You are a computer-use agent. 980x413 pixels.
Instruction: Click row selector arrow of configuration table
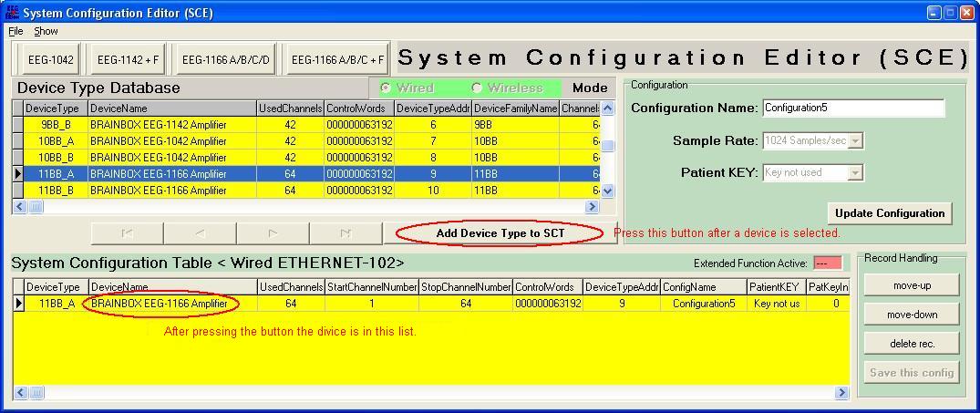[19, 304]
